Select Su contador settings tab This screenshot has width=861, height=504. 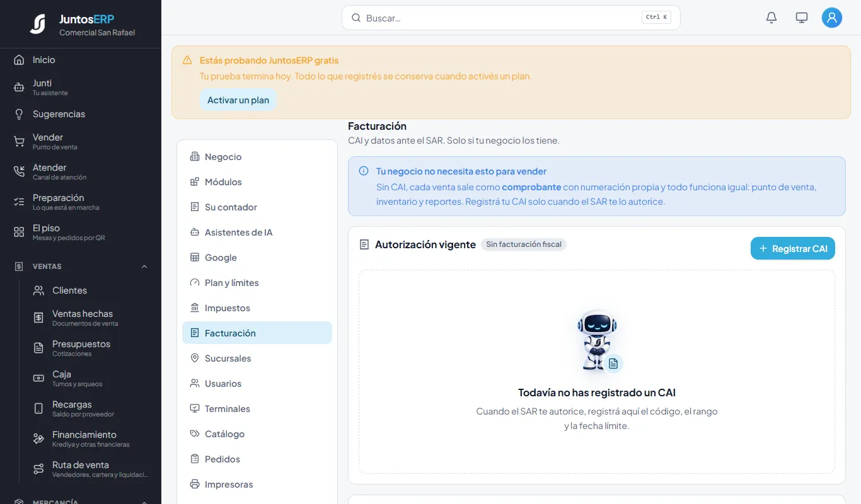[257, 207]
